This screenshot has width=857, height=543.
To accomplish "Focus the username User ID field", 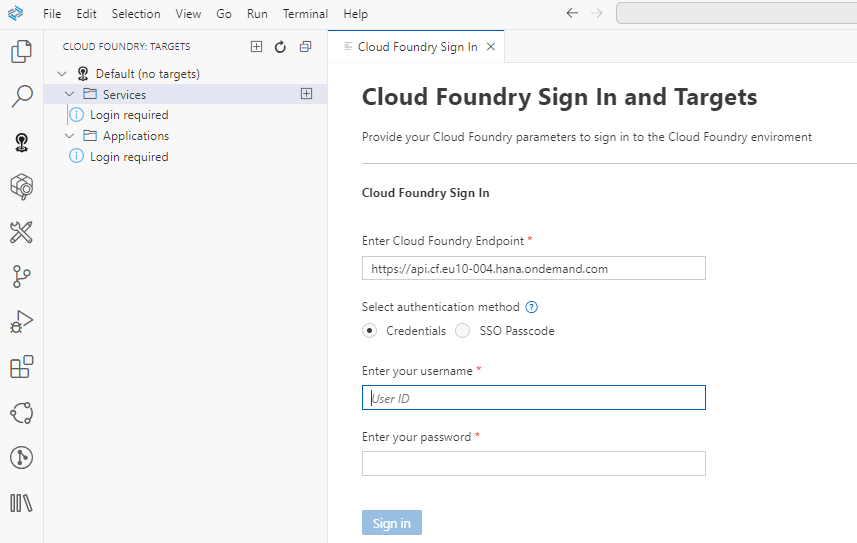I will tap(533, 398).
